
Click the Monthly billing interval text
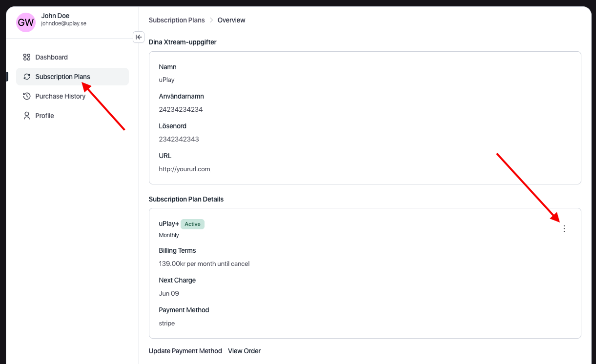[169, 235]
